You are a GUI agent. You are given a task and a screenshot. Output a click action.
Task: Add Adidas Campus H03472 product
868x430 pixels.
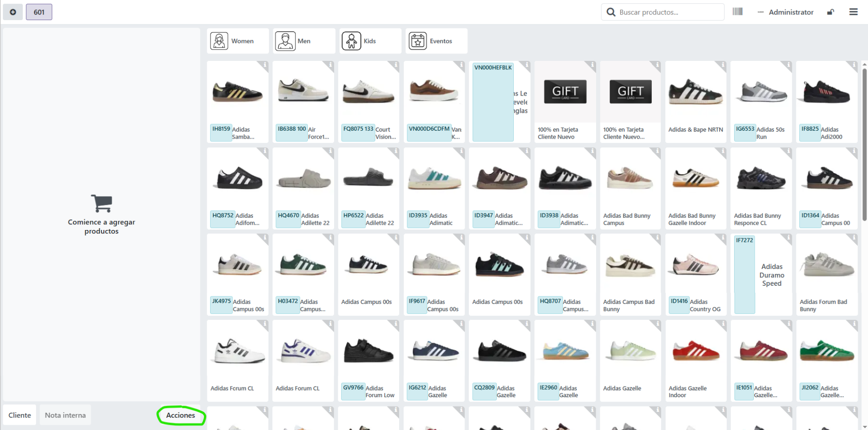(303, 274)
